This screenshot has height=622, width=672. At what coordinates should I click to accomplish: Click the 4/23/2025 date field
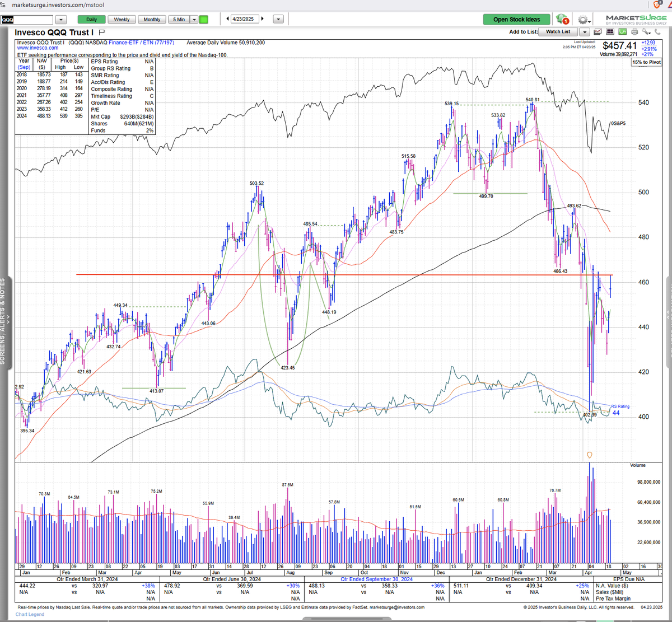coord(245,19)
